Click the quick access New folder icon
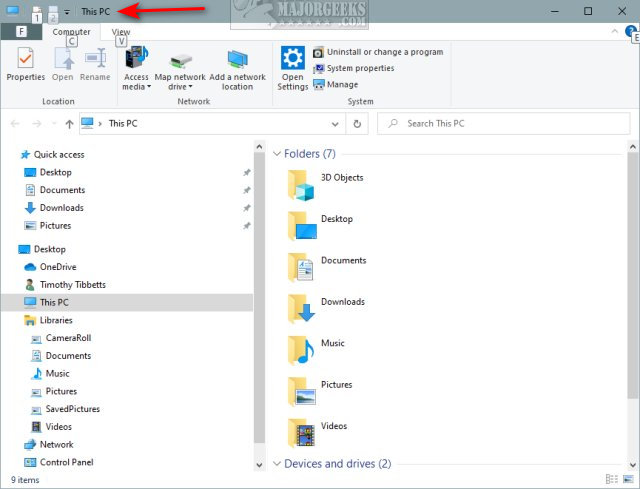The height and width of the screenshot is (489, 640). pyautogui.click(x=53, y=11)
